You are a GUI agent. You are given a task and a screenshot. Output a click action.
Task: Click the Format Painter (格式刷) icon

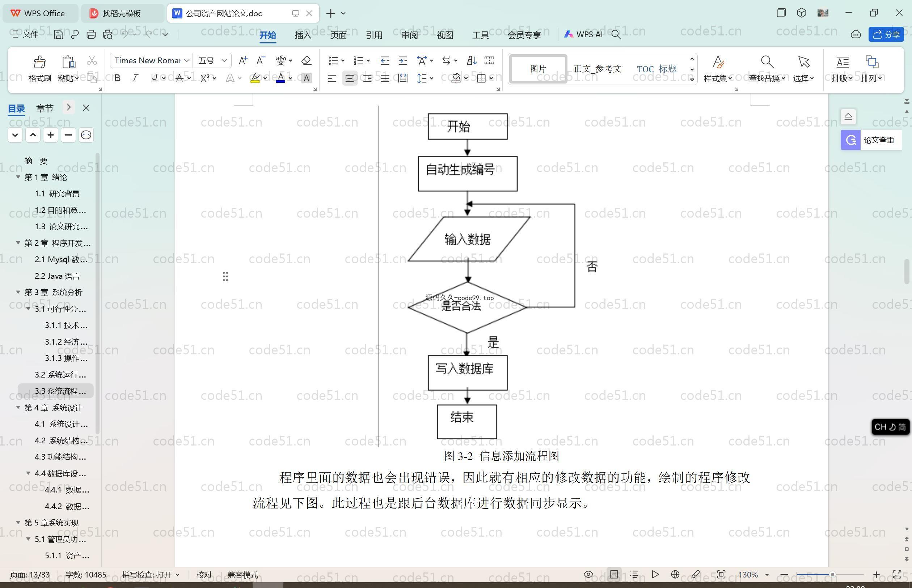39,61
